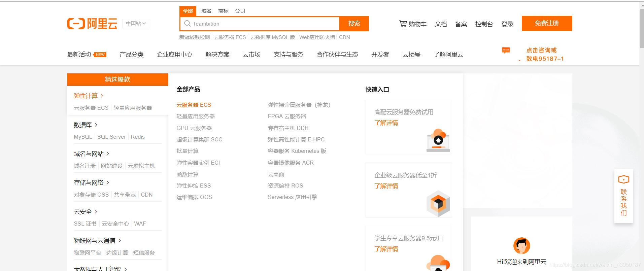Open the 批量计算 product
The image size is (644, 271).
188,151
